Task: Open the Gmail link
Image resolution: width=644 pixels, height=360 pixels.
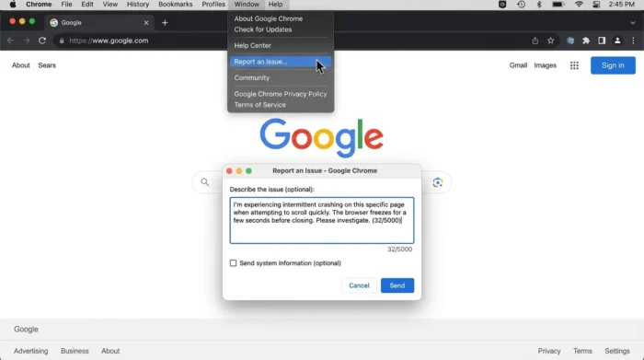Action: (518, 65)
